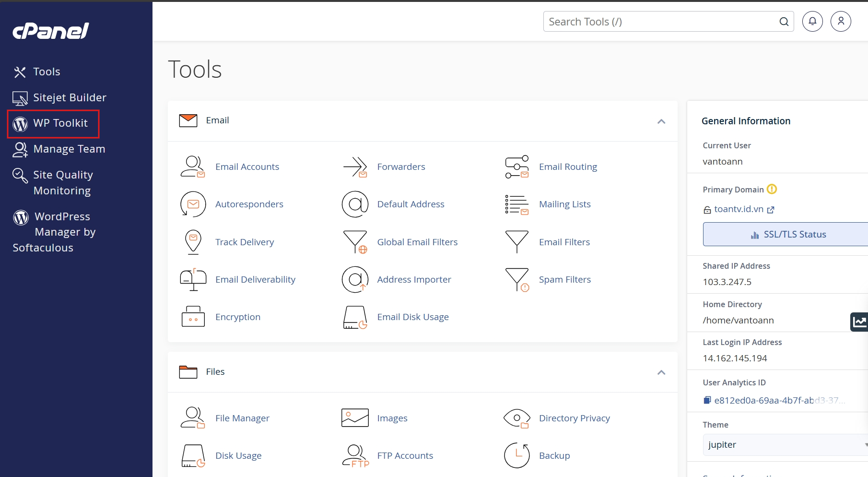This screenshot has width=868, height=477.
Task: Click the Email Filters funnel icon
Action: point(517,242)
